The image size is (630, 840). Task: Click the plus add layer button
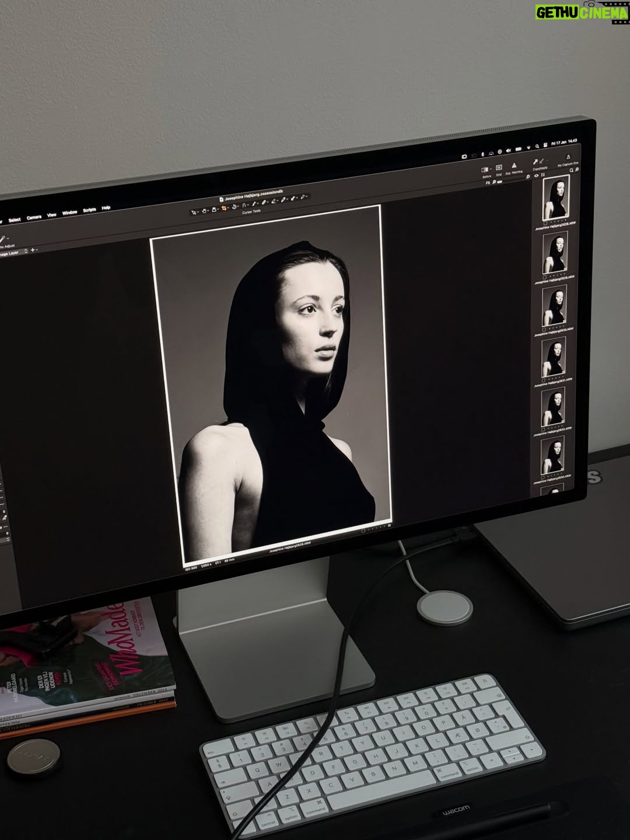[x=33, y=250]
